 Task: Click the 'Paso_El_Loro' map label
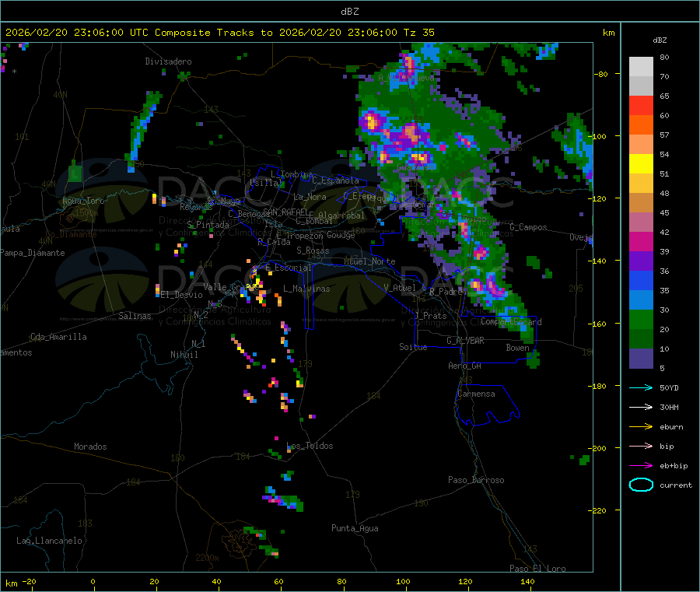[x=538, y=569]
